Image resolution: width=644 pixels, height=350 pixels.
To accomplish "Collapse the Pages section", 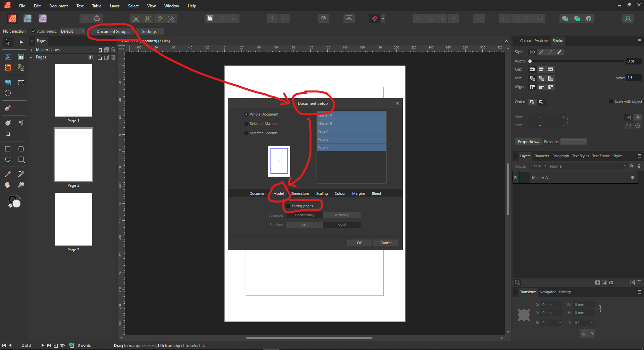I will [32, 57].
